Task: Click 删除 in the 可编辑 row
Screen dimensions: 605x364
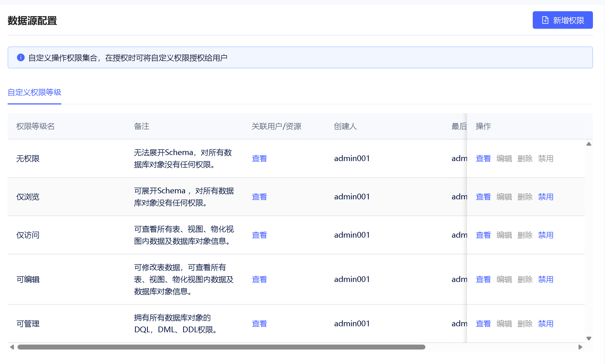Action: coord(525,279)
